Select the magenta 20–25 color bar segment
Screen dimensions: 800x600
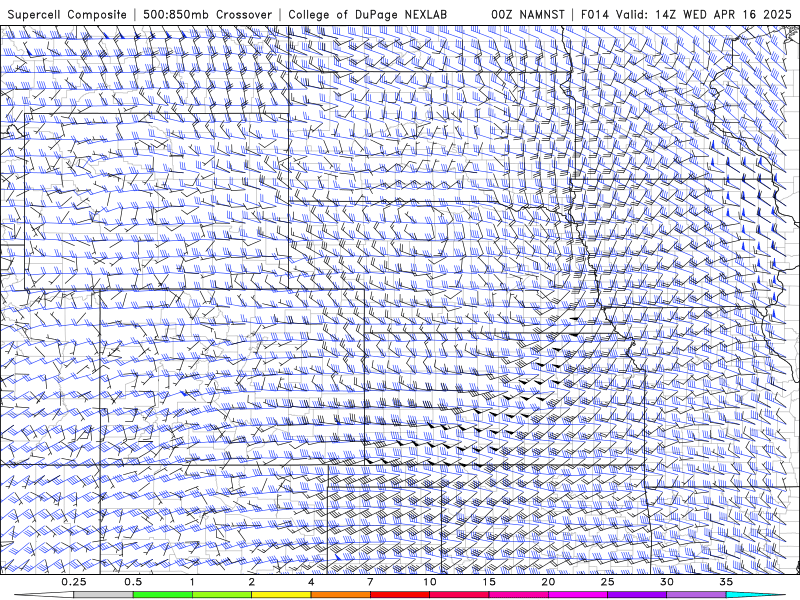[x=578, y=595]
